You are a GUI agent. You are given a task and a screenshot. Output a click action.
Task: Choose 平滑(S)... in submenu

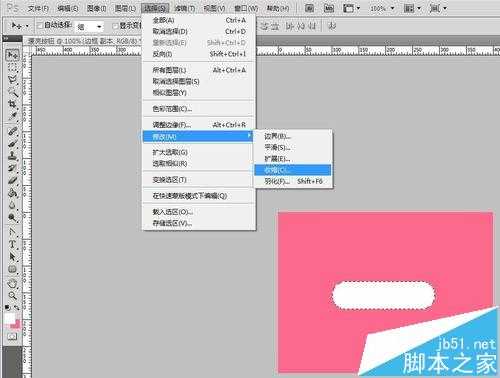click(293, 147)
